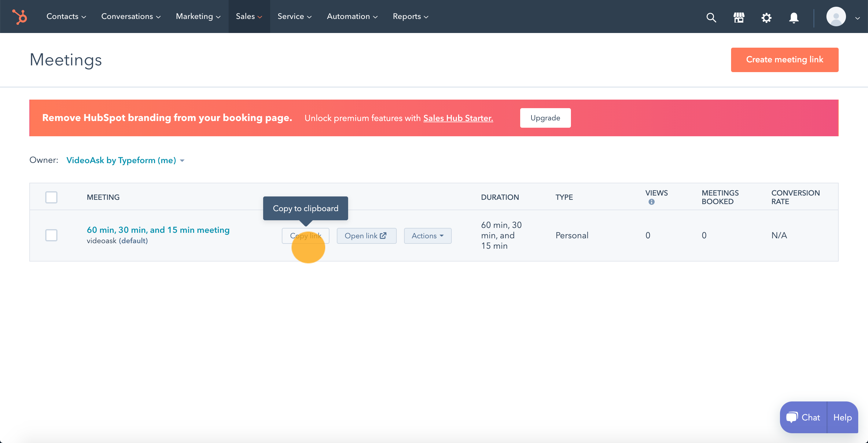
Task: Click the CONVERSION RATE column header
Action: [x=795, y=197]
